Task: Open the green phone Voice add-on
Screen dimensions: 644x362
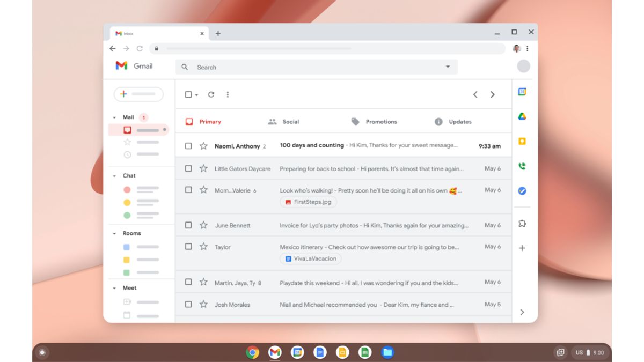Action: tap(522, 166)
